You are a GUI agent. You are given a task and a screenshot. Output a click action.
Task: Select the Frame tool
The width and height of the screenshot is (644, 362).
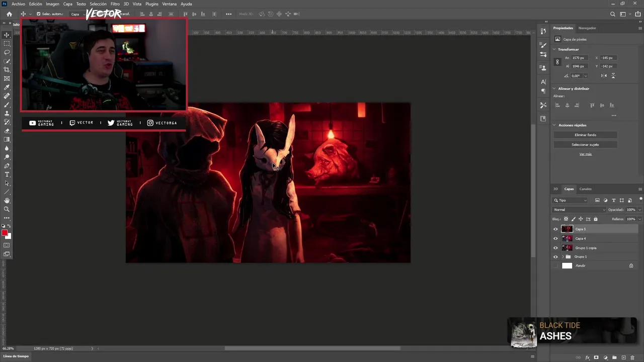coord(7,78)
